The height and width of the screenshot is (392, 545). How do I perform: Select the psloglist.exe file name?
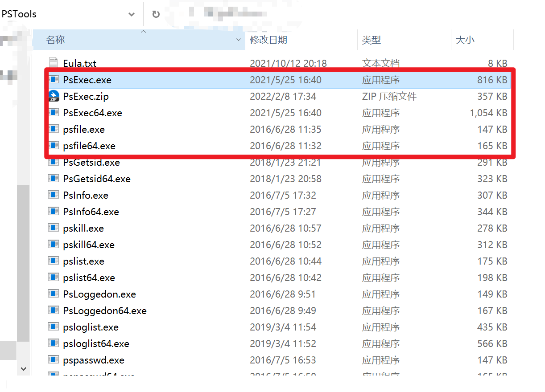coord(91,327)
